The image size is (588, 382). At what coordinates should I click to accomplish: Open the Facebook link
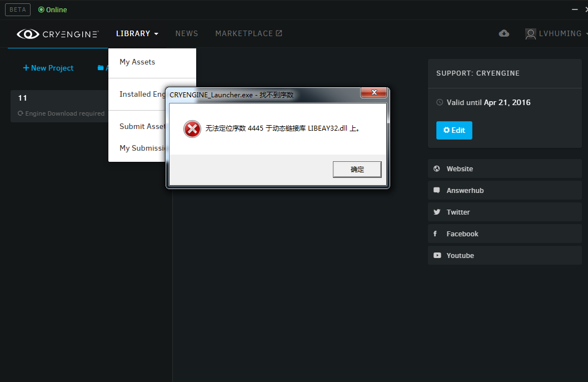pos(505,234)
